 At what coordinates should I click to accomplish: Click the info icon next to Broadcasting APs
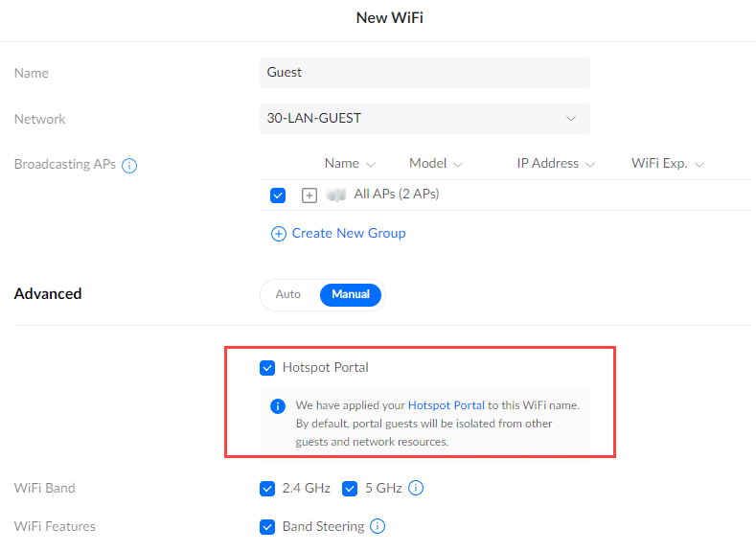pyautogui.click(x=130, y=165)
